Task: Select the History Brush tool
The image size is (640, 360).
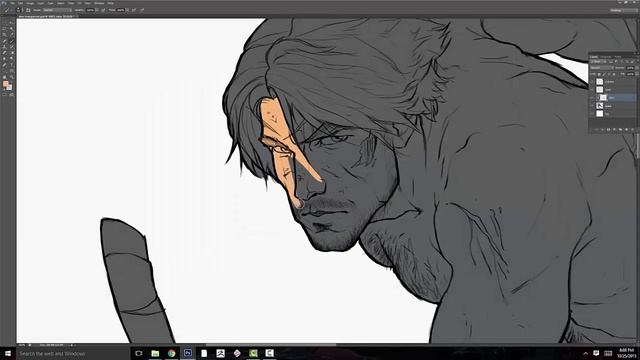Action: 11,47
